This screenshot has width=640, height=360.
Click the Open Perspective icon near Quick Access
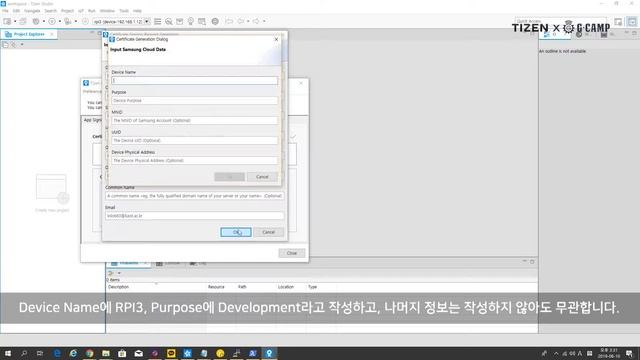(618, 22)
